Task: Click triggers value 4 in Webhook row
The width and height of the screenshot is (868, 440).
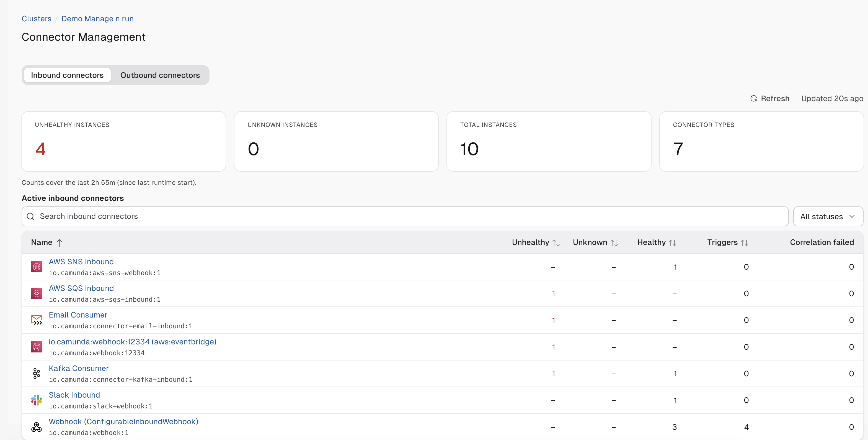Action: pyautogui.click(x=746, y=427)
